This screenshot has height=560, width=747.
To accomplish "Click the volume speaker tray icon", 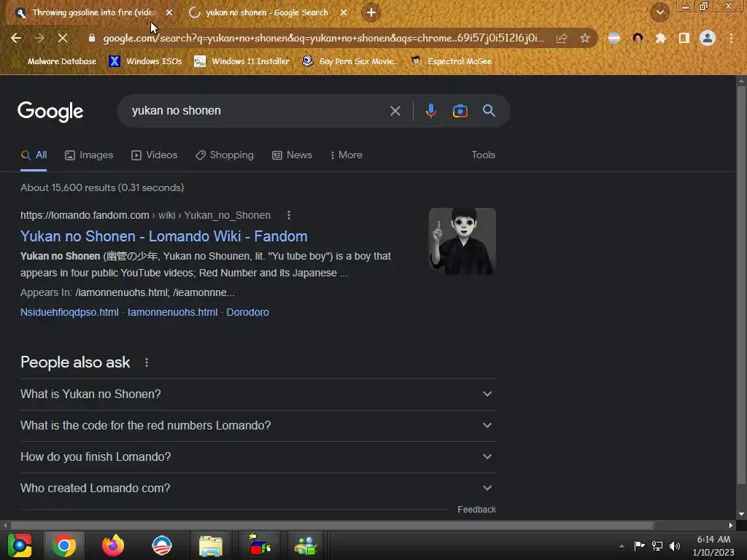I will click(675, 545).
